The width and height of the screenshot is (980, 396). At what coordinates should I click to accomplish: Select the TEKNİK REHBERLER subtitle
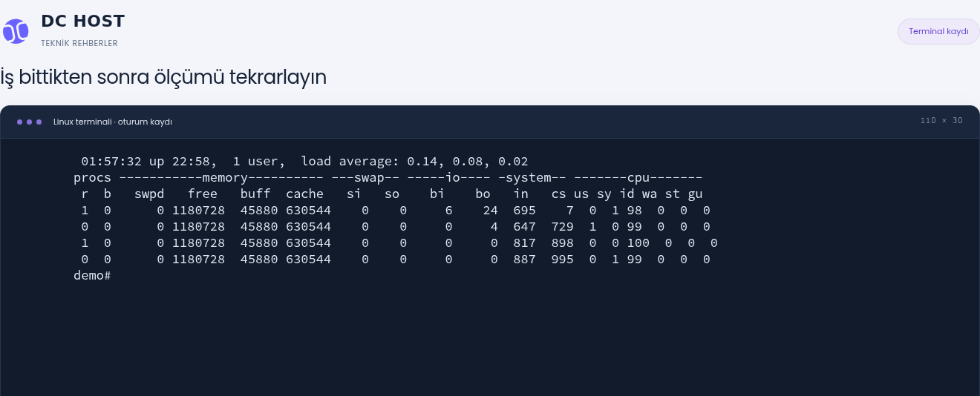[79, 43]
